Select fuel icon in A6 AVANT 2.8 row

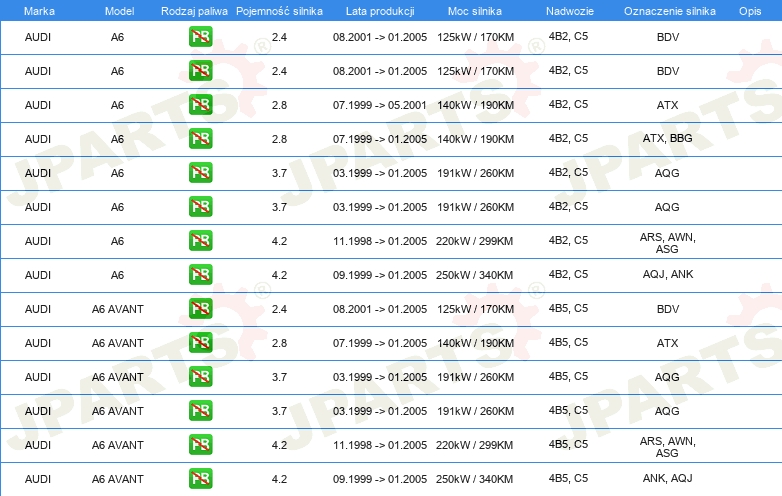(200, 343)
